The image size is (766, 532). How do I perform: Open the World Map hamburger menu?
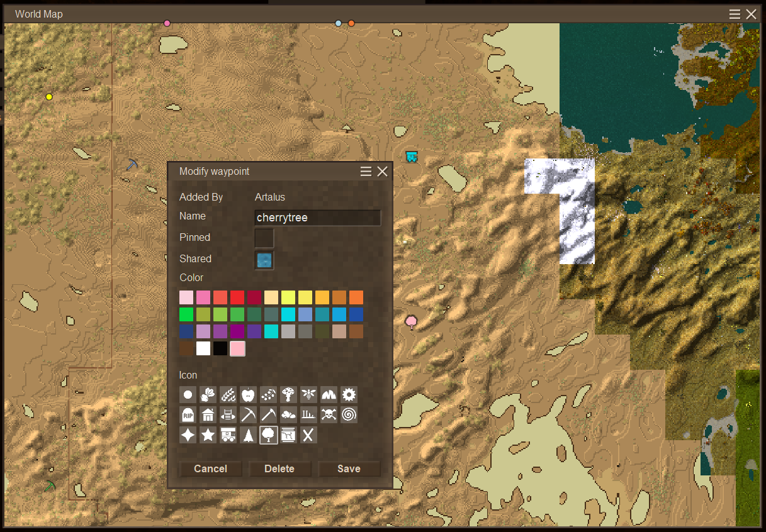pyautogui.click(x=735, y=14)
